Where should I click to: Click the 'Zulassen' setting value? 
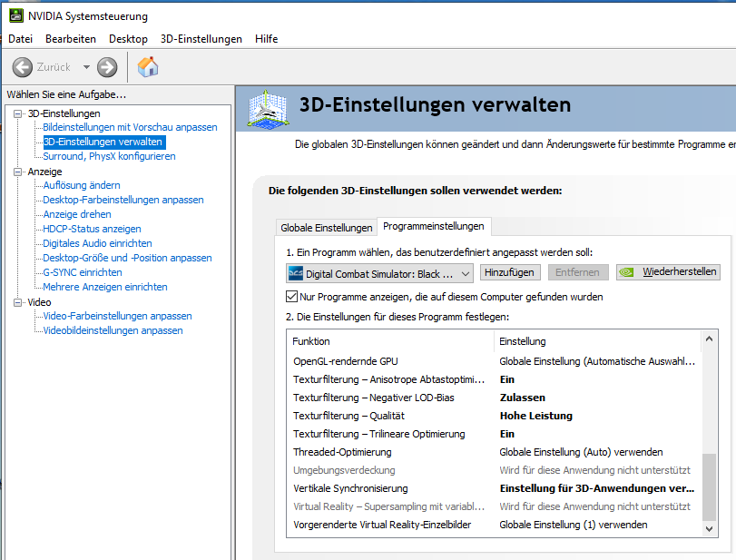(523, 398)
